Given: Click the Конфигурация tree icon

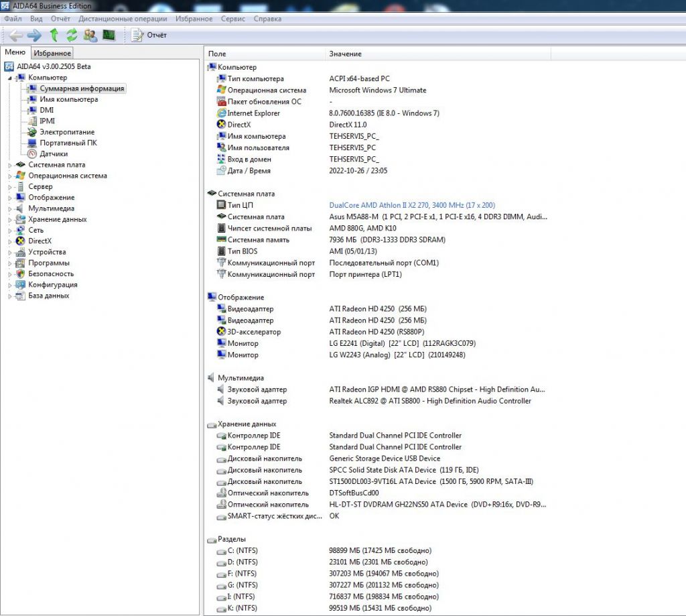Looking at the screenshot, I should (21, 285).
